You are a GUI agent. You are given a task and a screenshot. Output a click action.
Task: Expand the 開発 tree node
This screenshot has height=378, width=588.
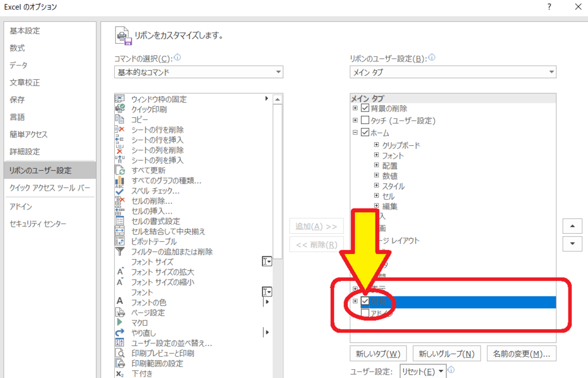click(x=355, y=301)
